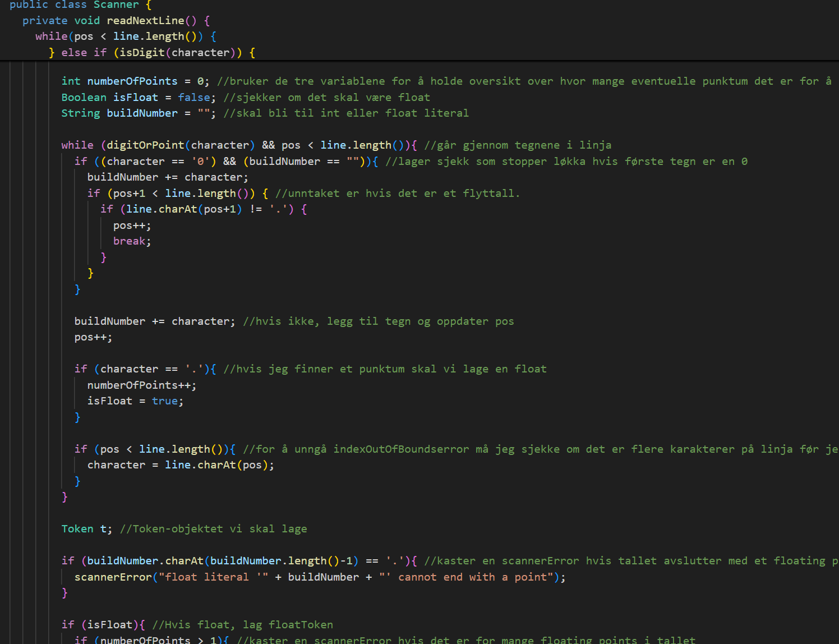Click the pos++ increment statement
The image size is (839, 644).
(93, 337)
